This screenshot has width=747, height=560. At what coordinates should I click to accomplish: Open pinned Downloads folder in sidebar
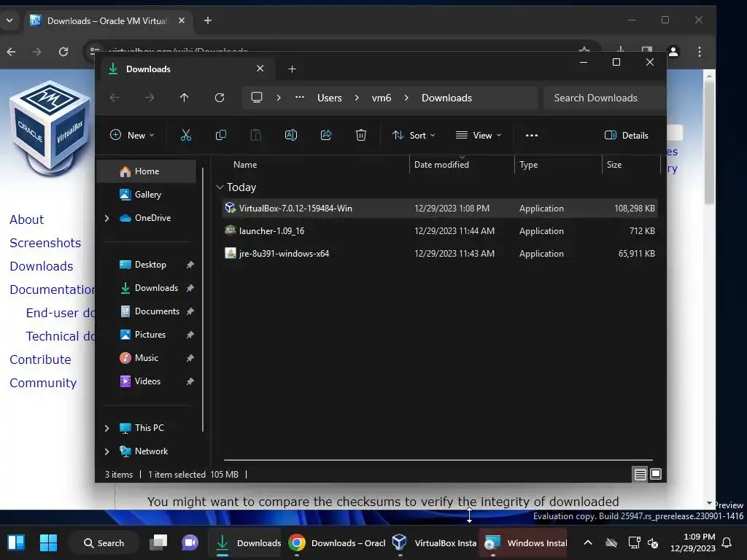click(x=156, y=288)
